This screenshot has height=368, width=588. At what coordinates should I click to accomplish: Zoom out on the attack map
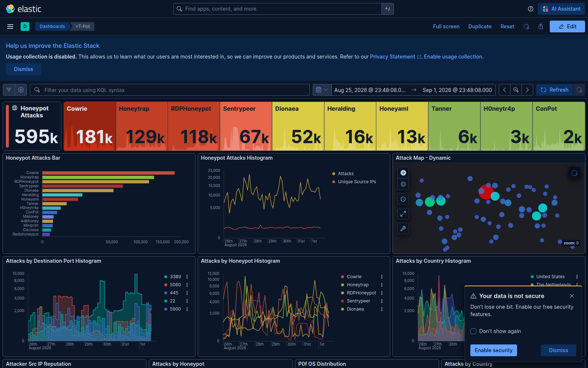coord(403,184)
